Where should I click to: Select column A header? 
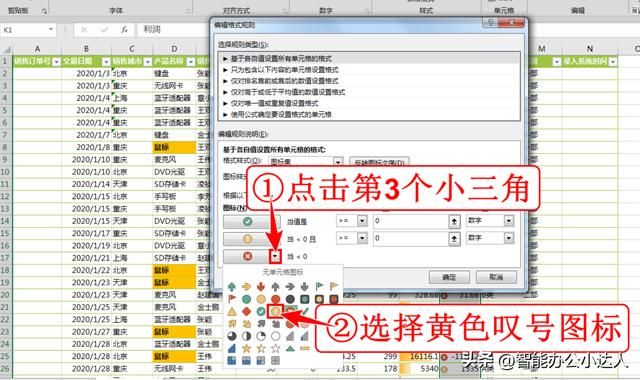pyautogui.click(x=37, y=49)
